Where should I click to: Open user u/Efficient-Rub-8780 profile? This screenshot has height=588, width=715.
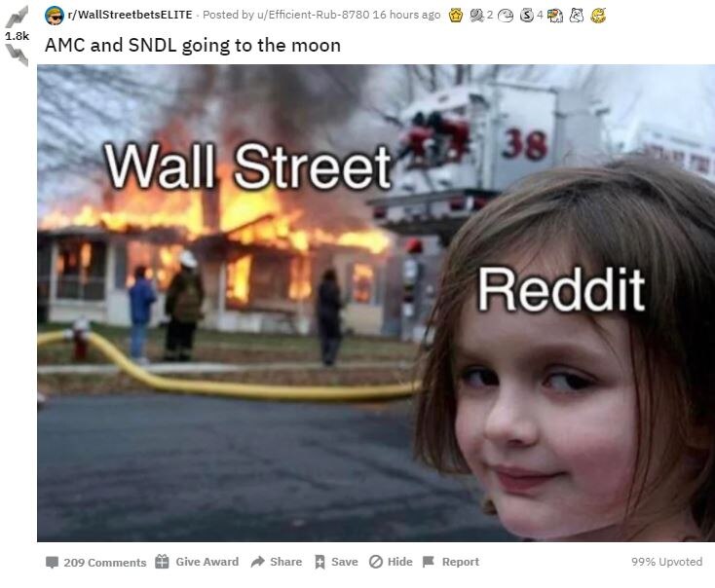[x=314, y=15]
